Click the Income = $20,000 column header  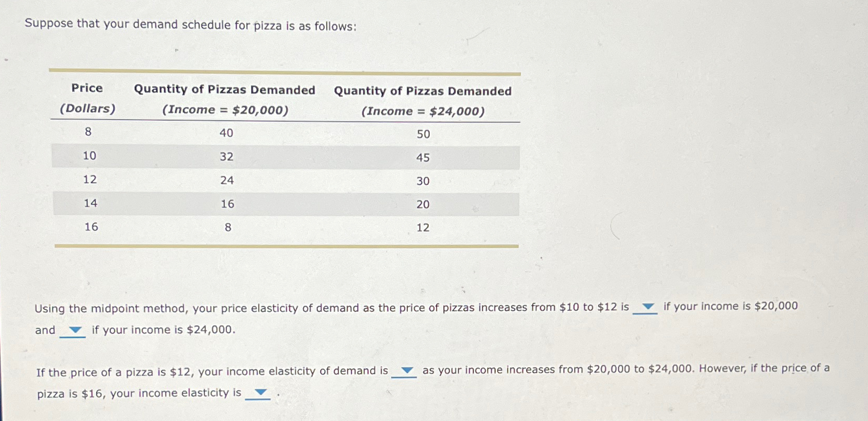pyautogui.click(x=224, y=99)
